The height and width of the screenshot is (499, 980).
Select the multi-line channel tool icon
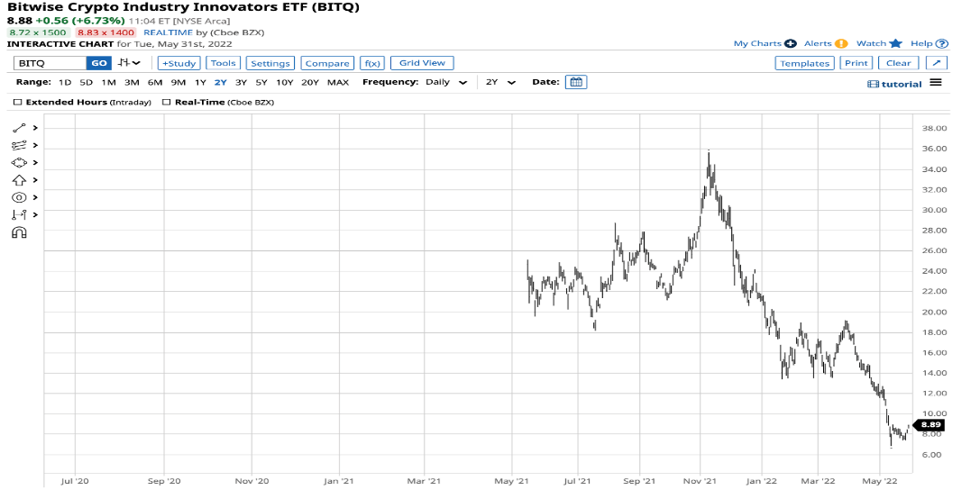click(x=19, y=146)
